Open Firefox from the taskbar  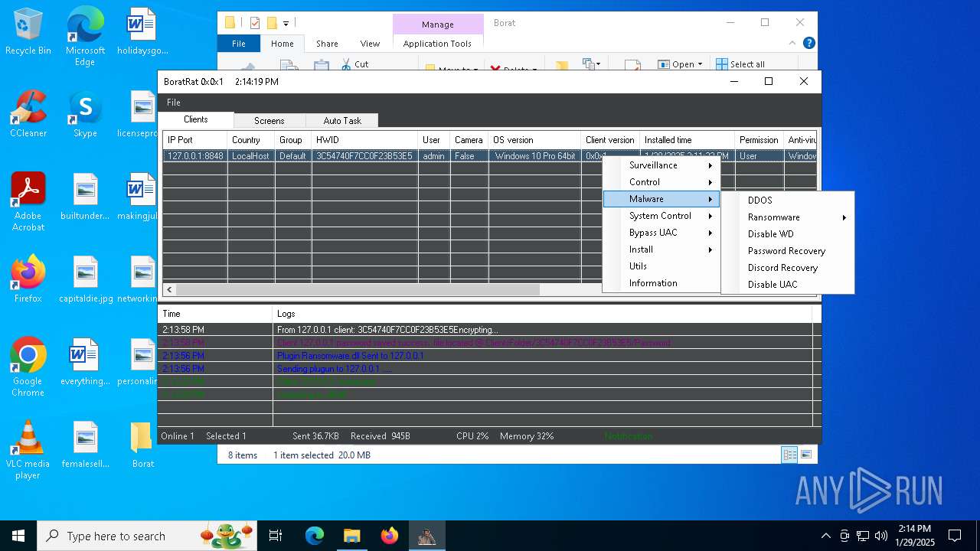(389, 536)
